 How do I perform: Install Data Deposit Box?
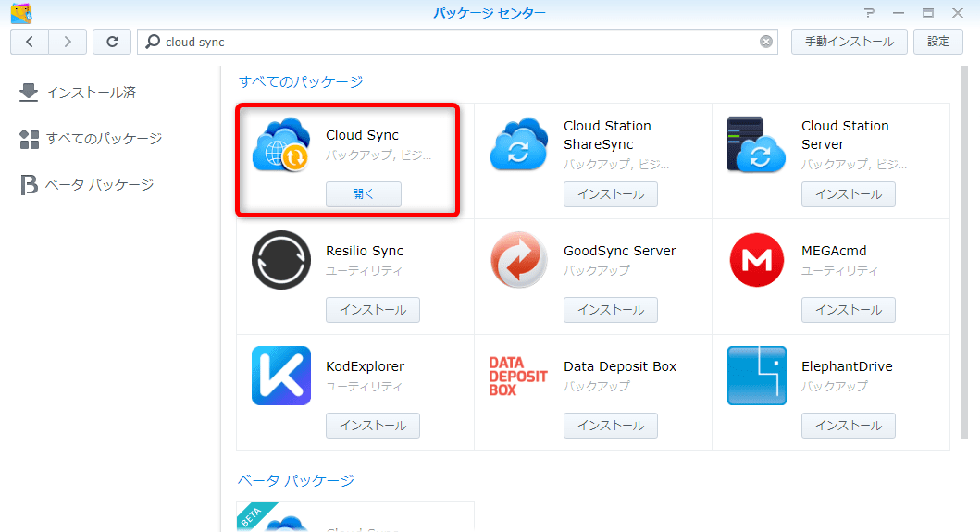(611, 426)
